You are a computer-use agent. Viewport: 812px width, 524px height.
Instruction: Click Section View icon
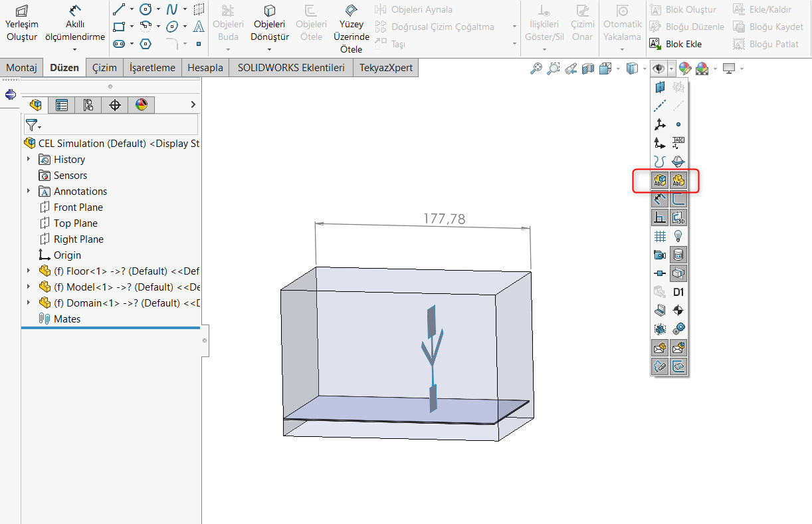[587, 68]
